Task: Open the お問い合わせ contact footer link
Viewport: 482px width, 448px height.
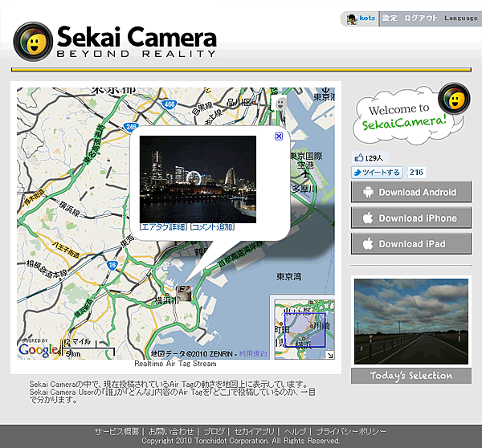Action: click(x=171, y=432)
